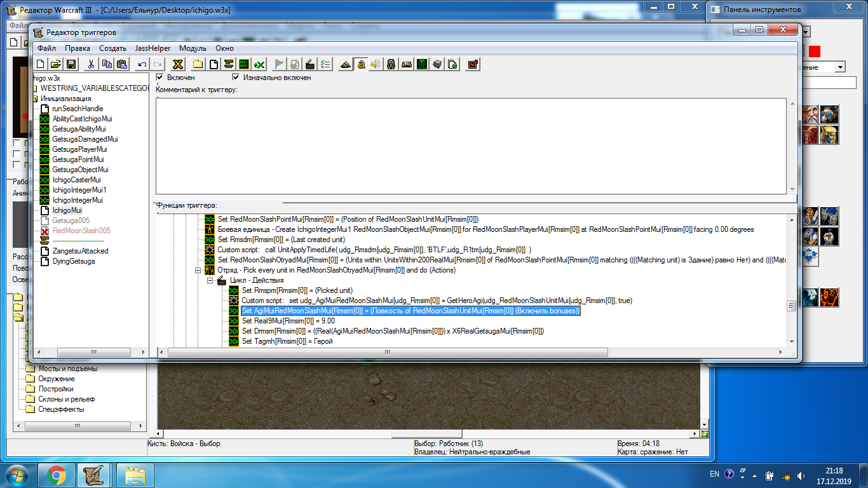This screenshot has width=868, height=488.
Task: Click the Copy toolbar icon
Action: [x=107, y=64]
